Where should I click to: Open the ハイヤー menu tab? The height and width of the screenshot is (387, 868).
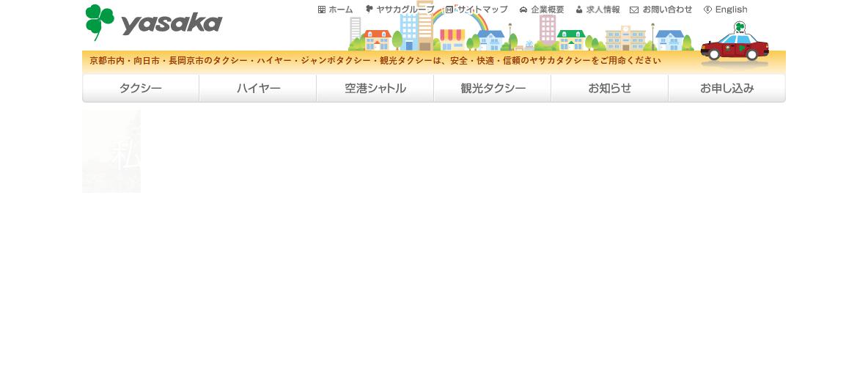click(258, 88)
